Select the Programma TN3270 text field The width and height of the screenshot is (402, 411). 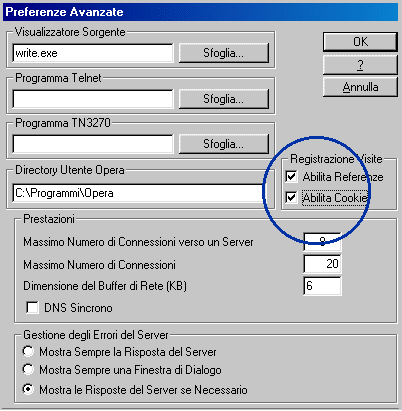click(x=93, y=144)
